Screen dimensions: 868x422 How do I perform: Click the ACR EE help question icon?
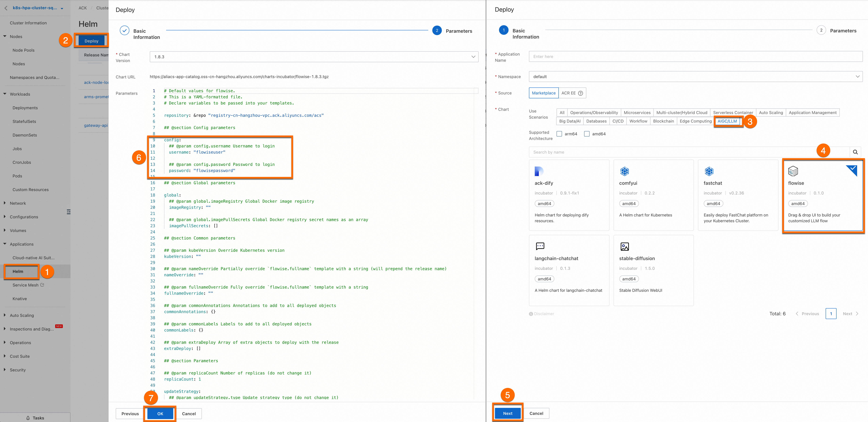point(580,93)
